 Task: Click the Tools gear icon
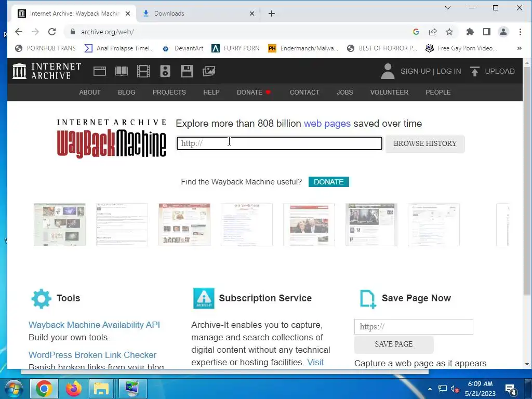click(41, 299)
